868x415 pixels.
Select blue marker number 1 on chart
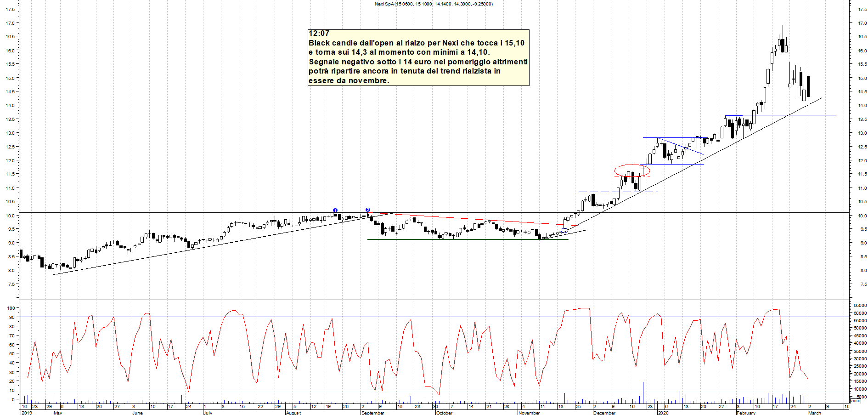(x=335, y=210)
